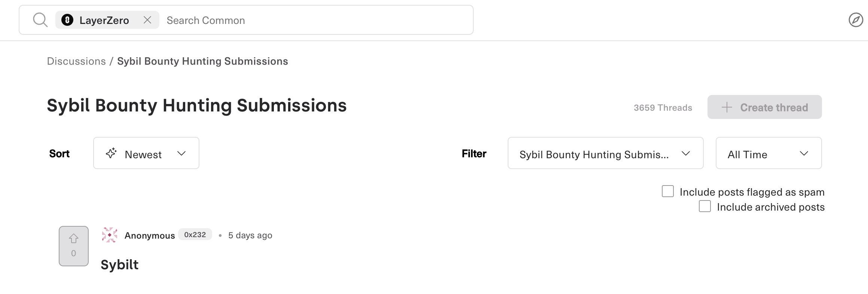Viewport: 868px width, 294px height.
Task: Click the Sybil Bounty Hunting Submissions breadcrumb
Action: pos(202,61)
